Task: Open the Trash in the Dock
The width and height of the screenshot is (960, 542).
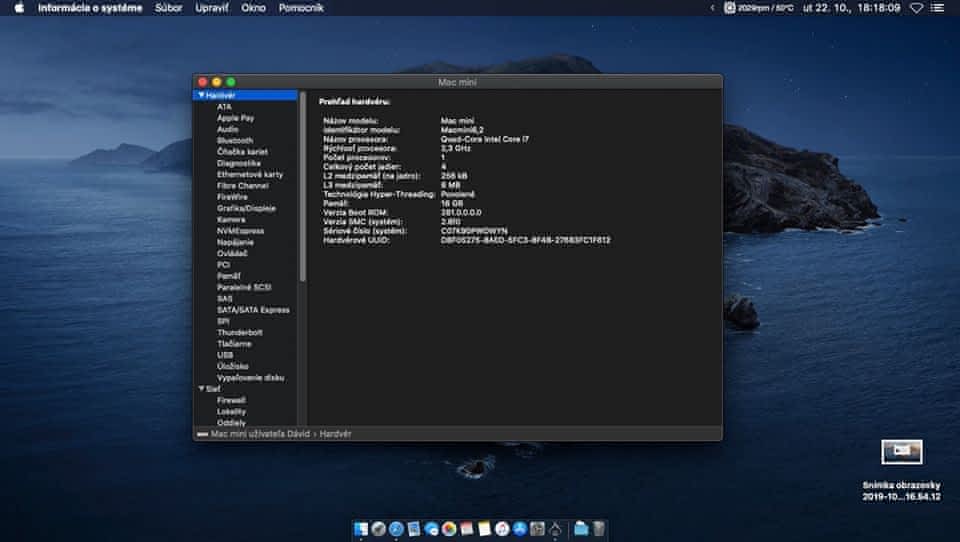Action: click(x=598, y=528)
